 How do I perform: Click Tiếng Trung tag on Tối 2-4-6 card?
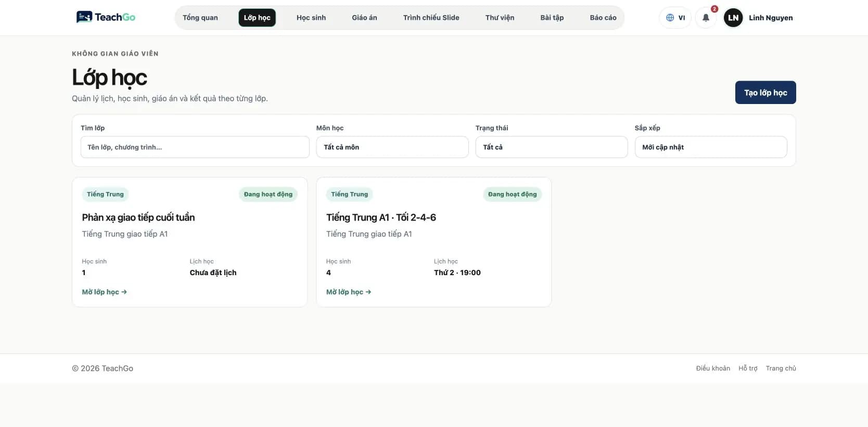pos(349,195)
